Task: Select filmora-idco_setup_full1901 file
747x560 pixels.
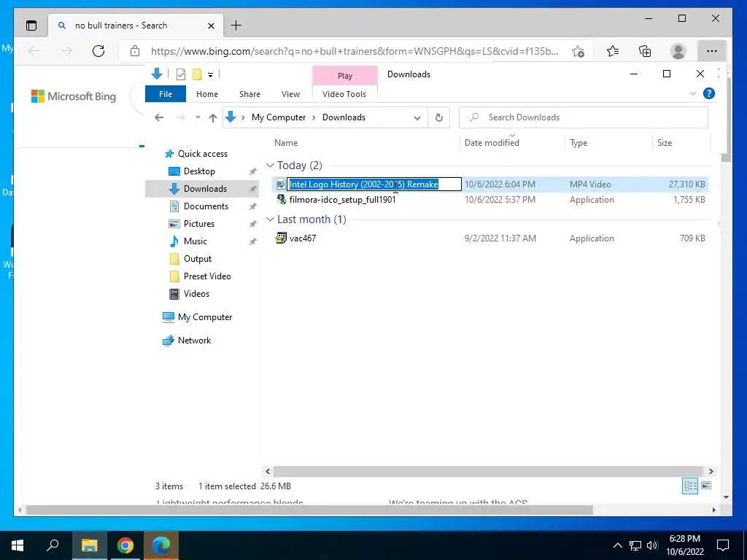Action: click(x=342, y=200)
